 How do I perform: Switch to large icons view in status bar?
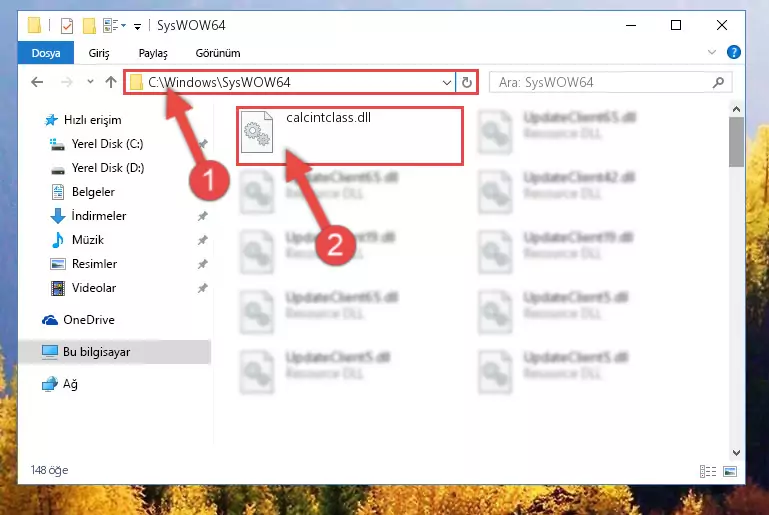click(x=730, y=471)
